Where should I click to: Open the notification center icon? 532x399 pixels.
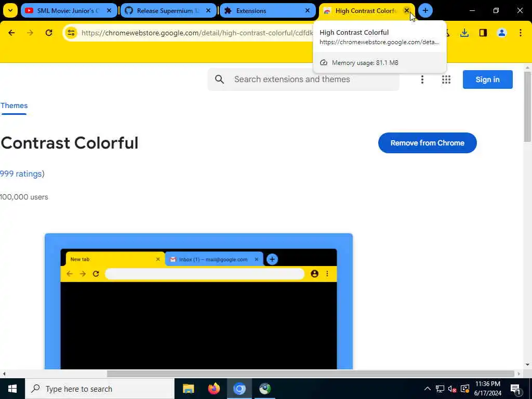click(515, 389)
